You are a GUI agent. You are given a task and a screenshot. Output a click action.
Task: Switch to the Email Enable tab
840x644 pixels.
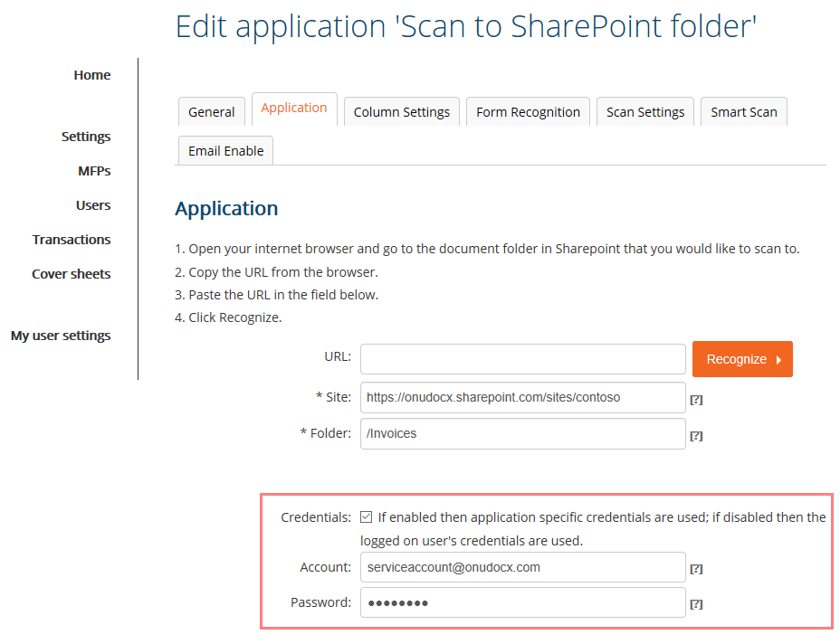[x=225, y=151]
